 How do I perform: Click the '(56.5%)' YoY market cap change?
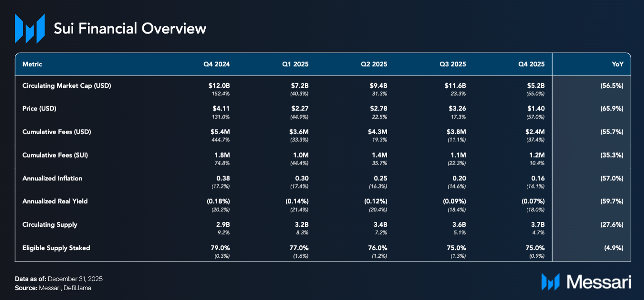612,86
